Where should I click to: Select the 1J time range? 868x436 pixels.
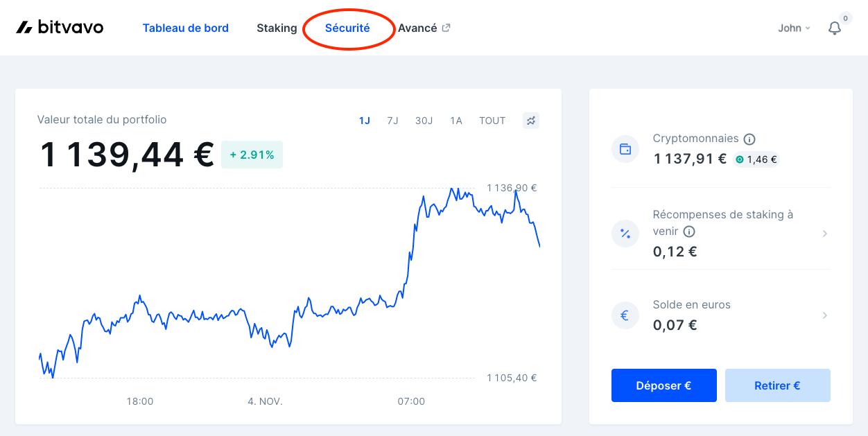(365, 121)
